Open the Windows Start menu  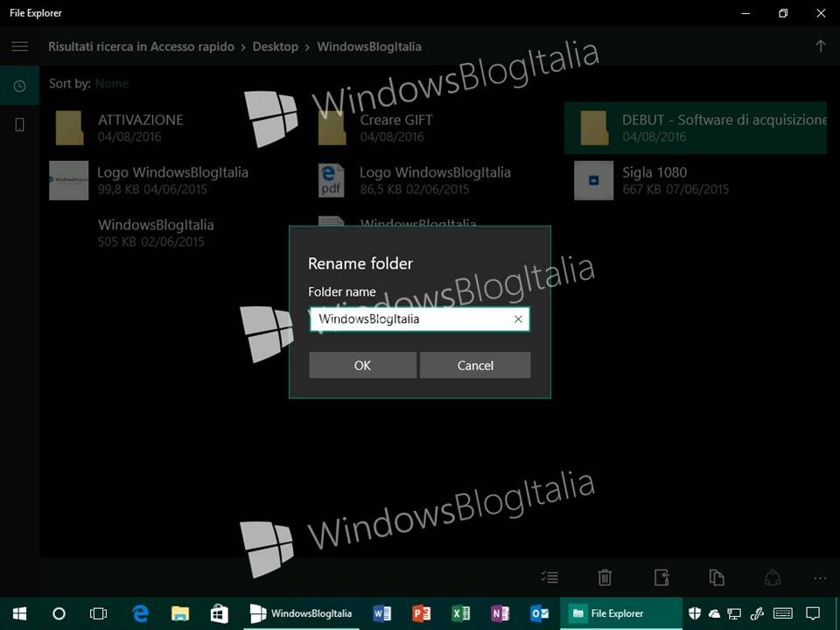20,613
